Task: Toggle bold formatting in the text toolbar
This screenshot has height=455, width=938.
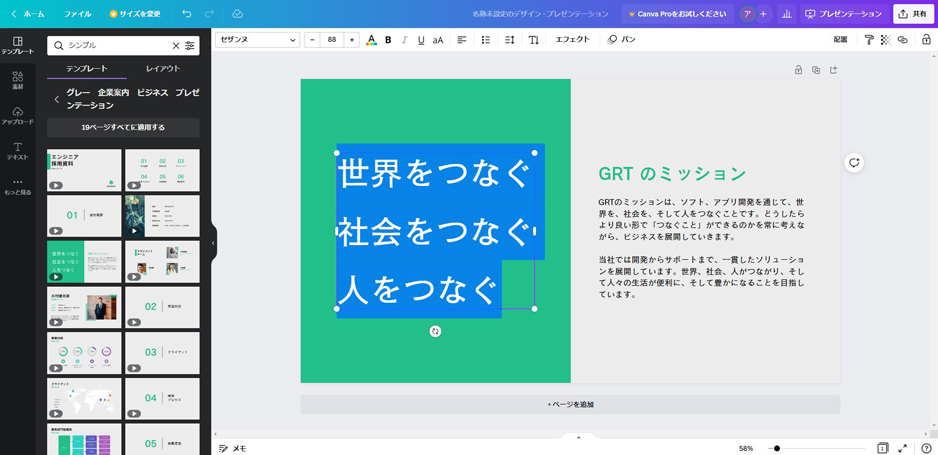Action: (388, 40)
